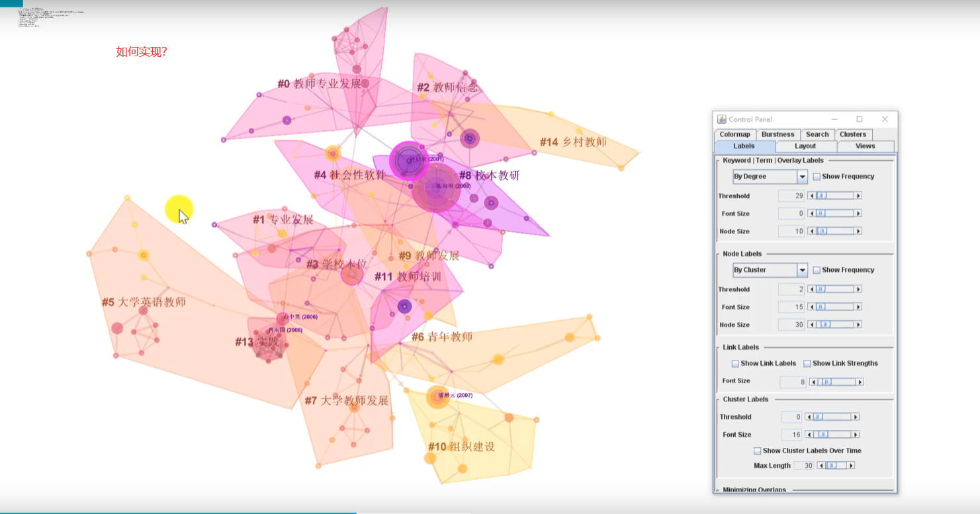The width and height of the screenshot is (980, 514).
Task: Open the By Cluster dropdown
Action: pyautogui.click(x=770, y=270)
